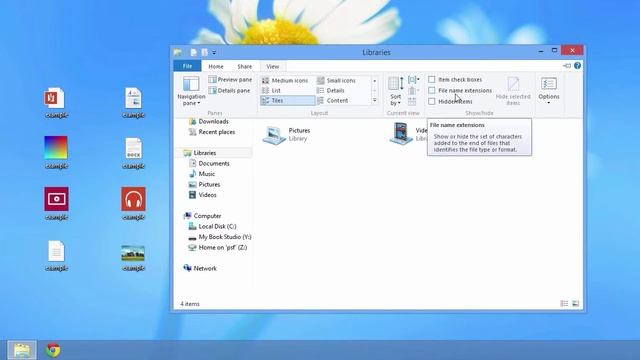Enable File name extensions checkbox
Image resolution: width=640 pixels, height=360 pixels.
[x=431, y=90]
